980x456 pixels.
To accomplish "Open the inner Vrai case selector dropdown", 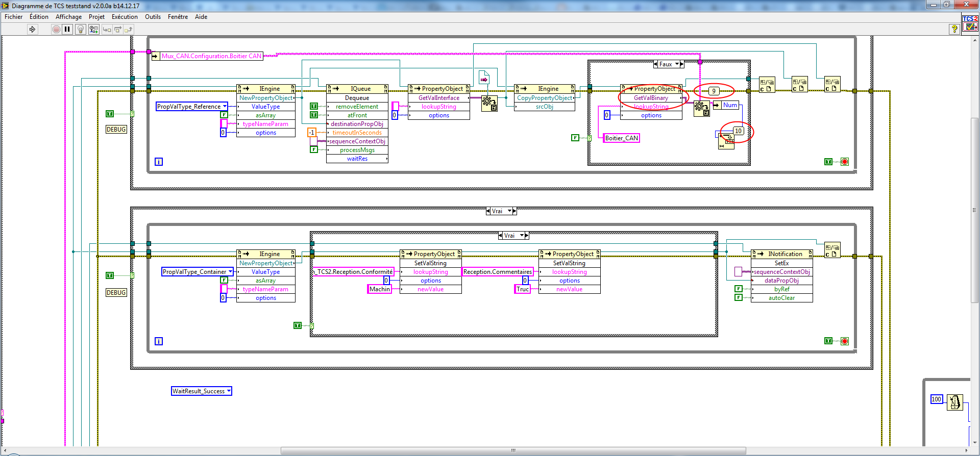I will 522,235.
